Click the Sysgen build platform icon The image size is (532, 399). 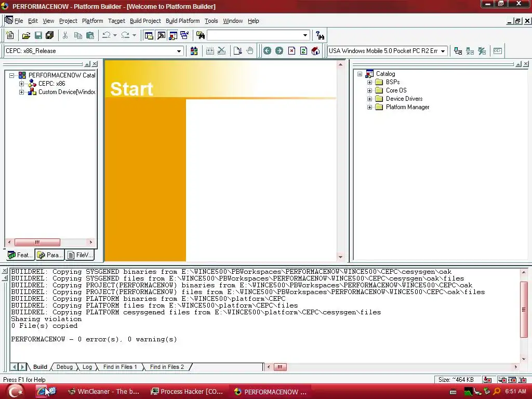click(194, 51)
